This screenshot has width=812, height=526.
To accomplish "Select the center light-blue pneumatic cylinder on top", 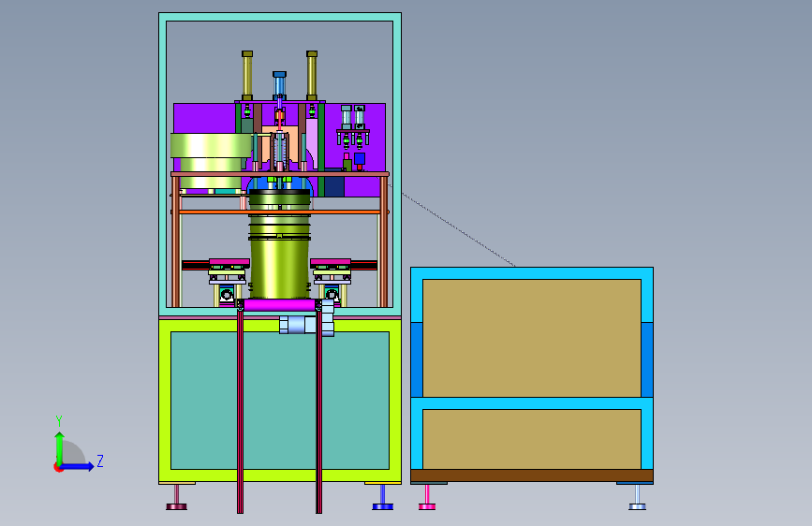I will coord(280,85).
